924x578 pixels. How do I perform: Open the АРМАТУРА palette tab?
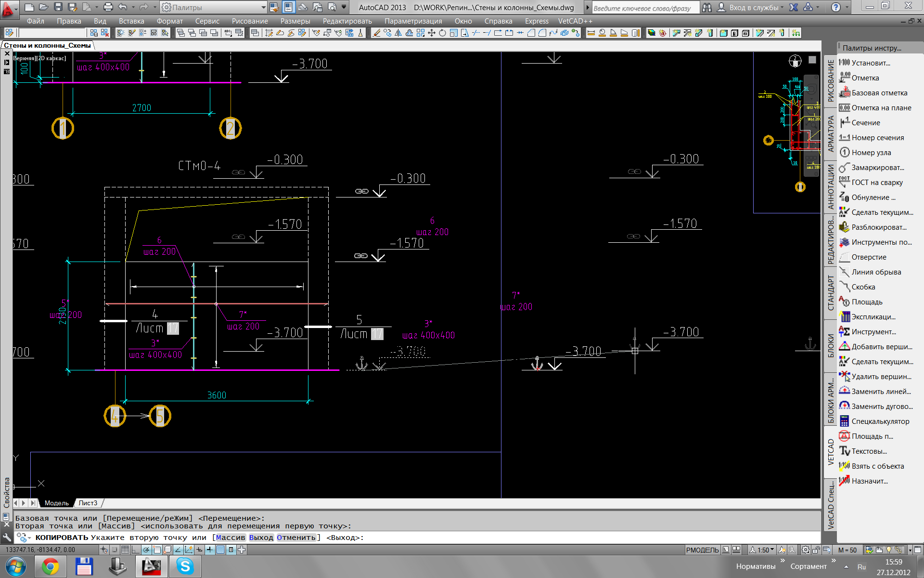tap(831, 134)
